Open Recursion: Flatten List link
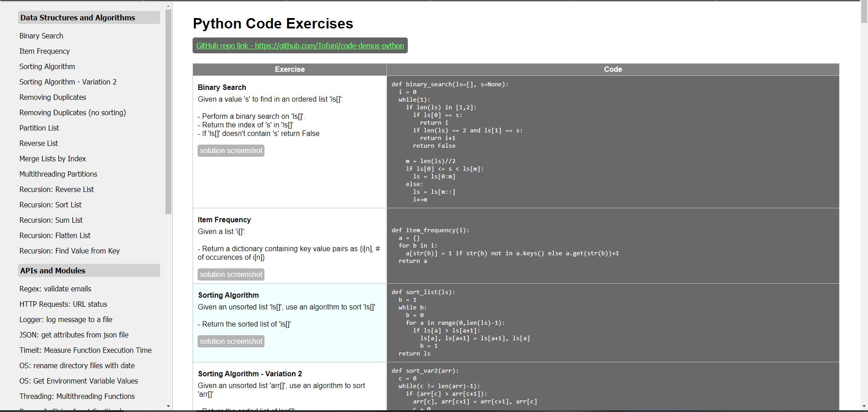The width and height of the screenshot is (868, 412). coord(55,235)
